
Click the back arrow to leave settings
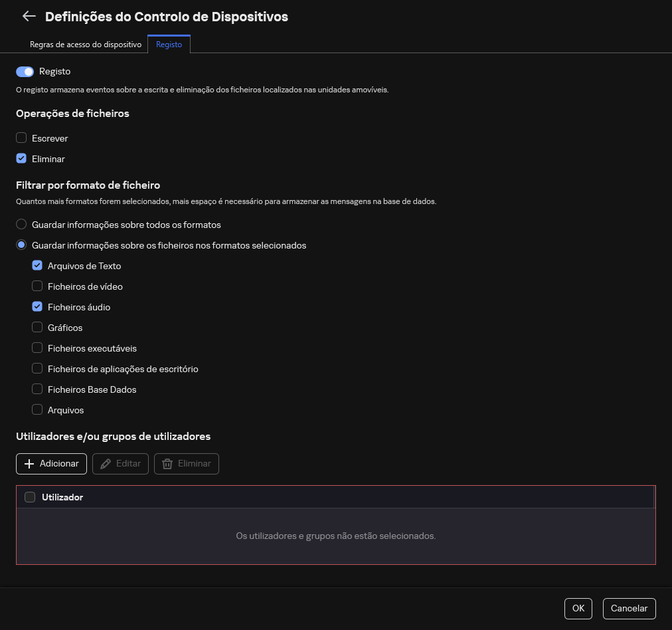pyautogui.click(x=29, y=16)
